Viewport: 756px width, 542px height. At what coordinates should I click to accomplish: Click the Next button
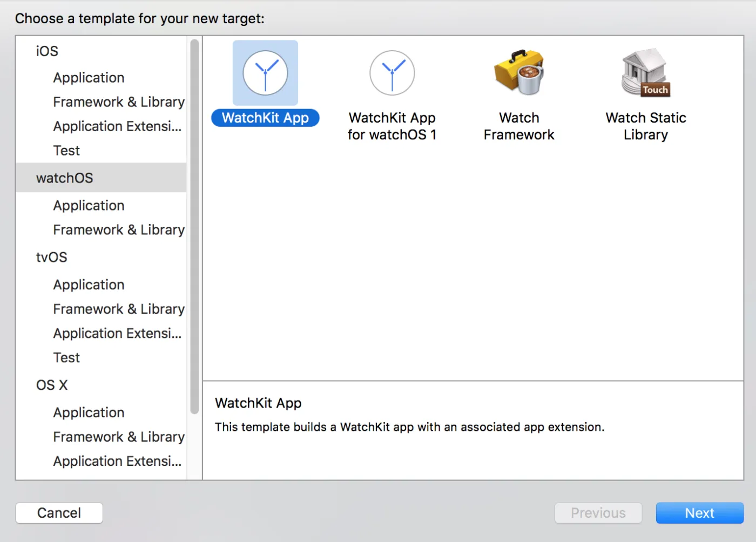700,513
